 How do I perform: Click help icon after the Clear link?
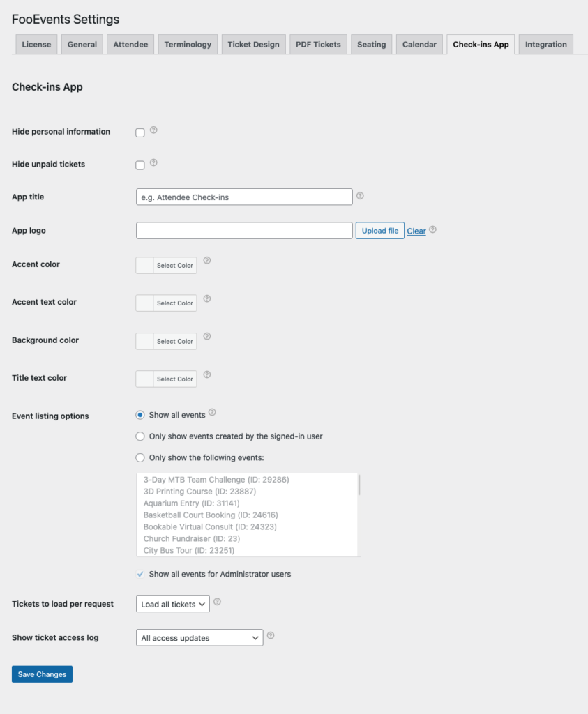click(x=433, y=229)
